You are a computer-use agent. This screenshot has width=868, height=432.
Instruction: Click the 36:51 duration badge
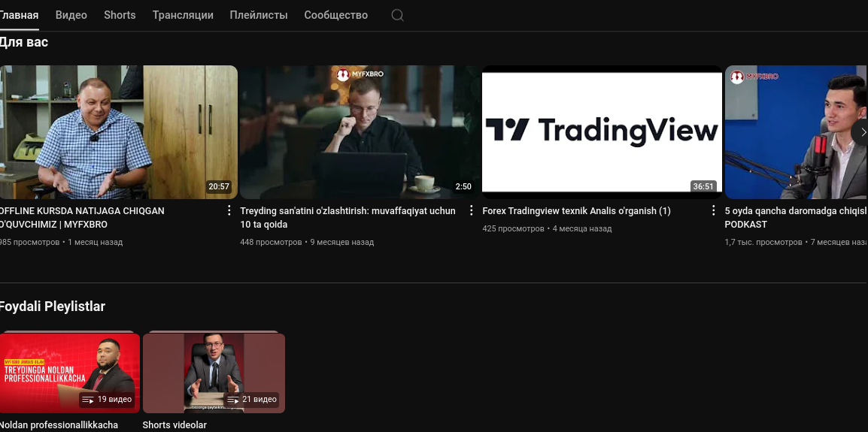pyautogui.click(x=703, y=186)
